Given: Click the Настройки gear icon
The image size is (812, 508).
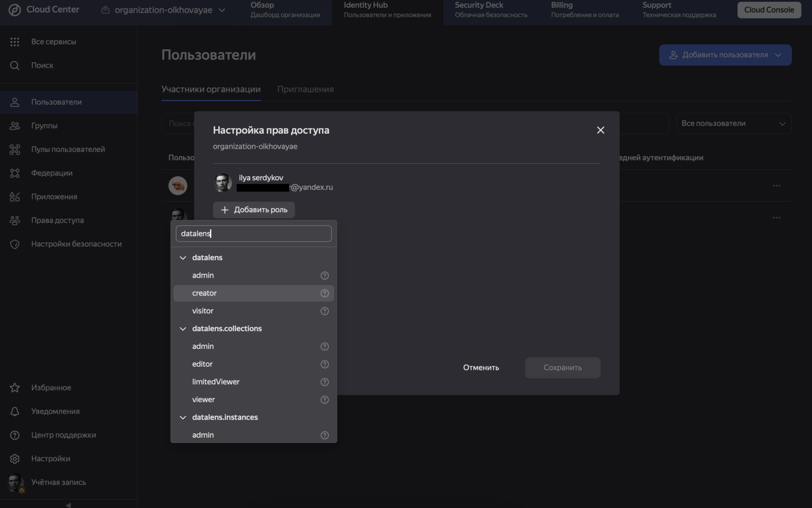Looking at the screenshot, I should coord(14,459).
